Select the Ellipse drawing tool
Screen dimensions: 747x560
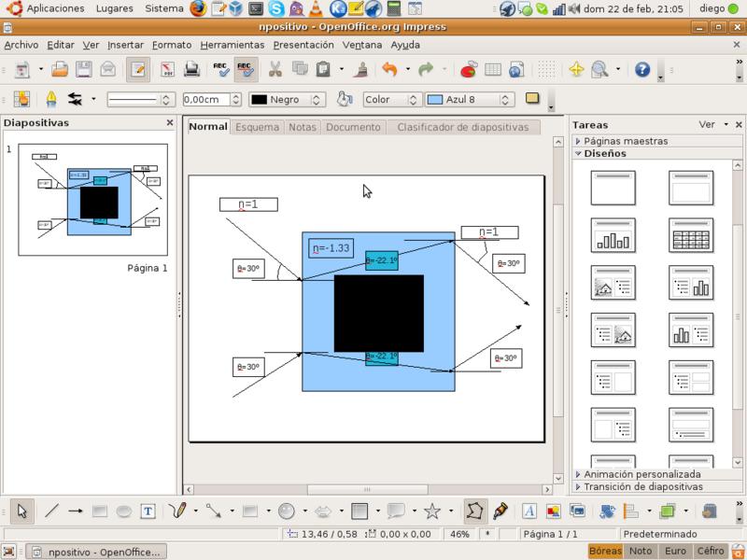(124, 511)
